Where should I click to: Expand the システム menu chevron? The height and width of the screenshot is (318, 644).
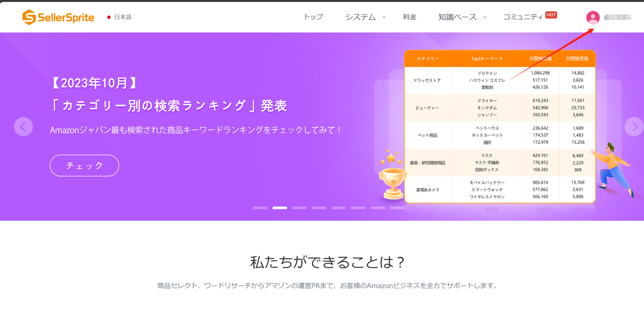[x=384, y=17]
